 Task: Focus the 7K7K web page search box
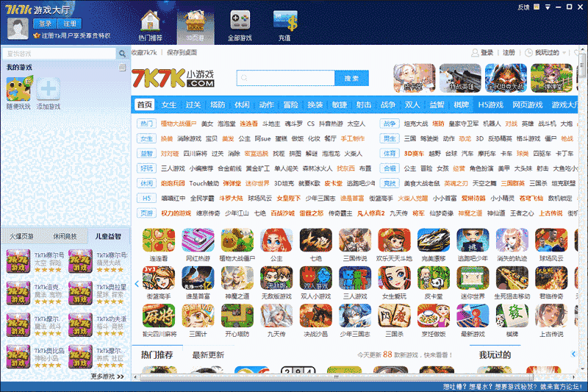point(286,78)
